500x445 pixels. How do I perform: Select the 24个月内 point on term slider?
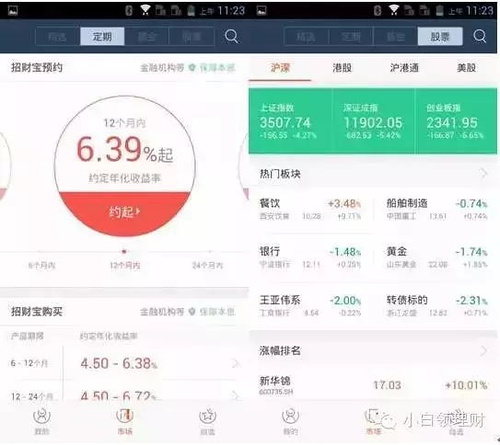coord(207,265)
